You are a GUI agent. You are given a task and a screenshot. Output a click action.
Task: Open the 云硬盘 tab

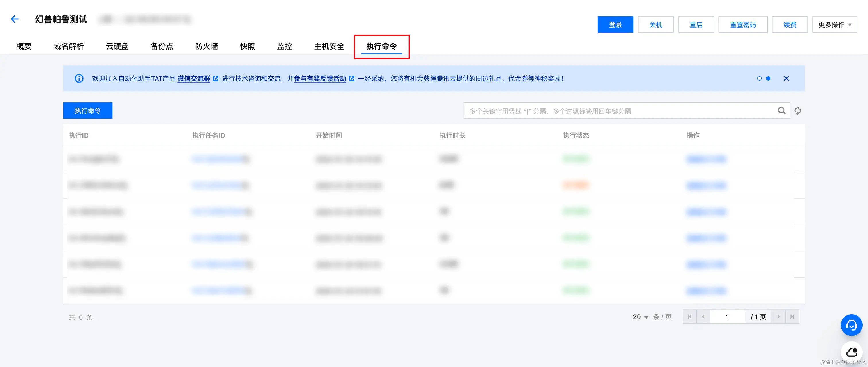[x=117, y=46]
